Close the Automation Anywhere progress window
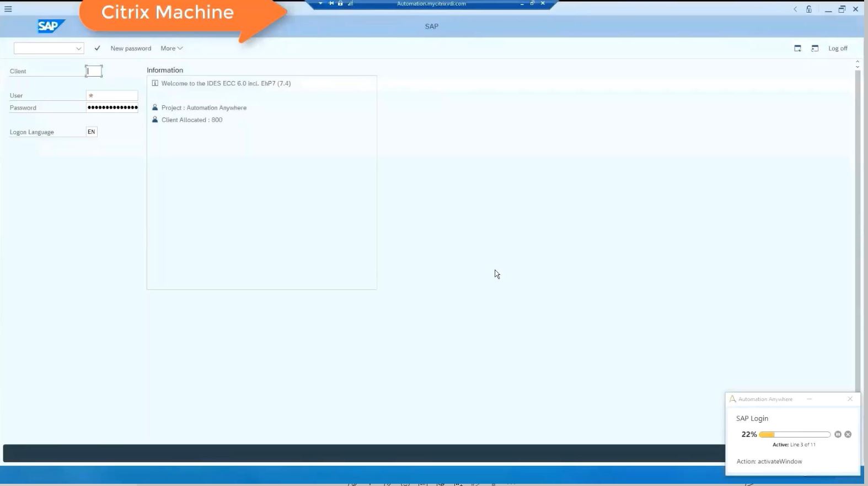The image size is (868, 486). (x=850, y=399)
